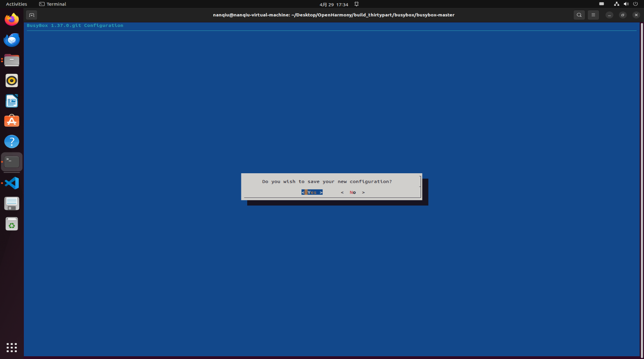Close the terminal window
The width and height of the screenshot is (644, 359).
636,15
